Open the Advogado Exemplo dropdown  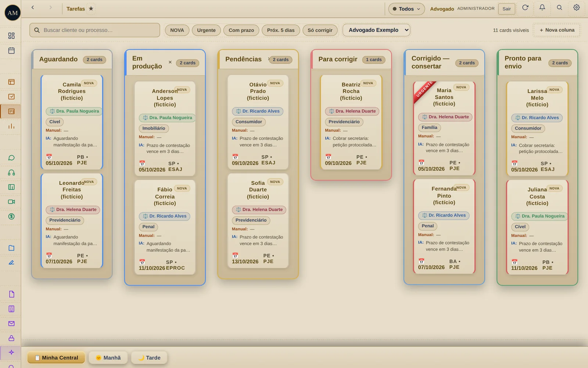coord(376,30)
